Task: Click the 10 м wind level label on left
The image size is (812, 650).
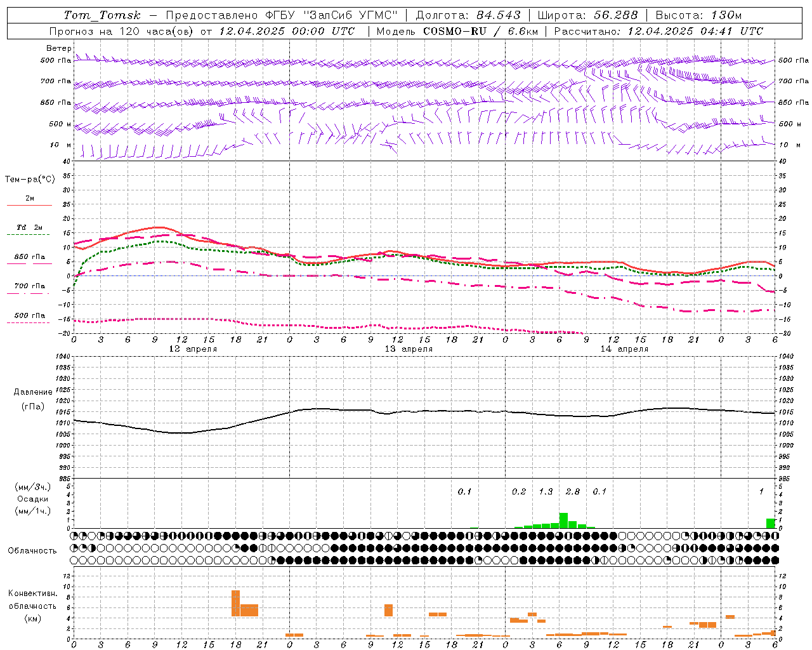Action: 61,145
